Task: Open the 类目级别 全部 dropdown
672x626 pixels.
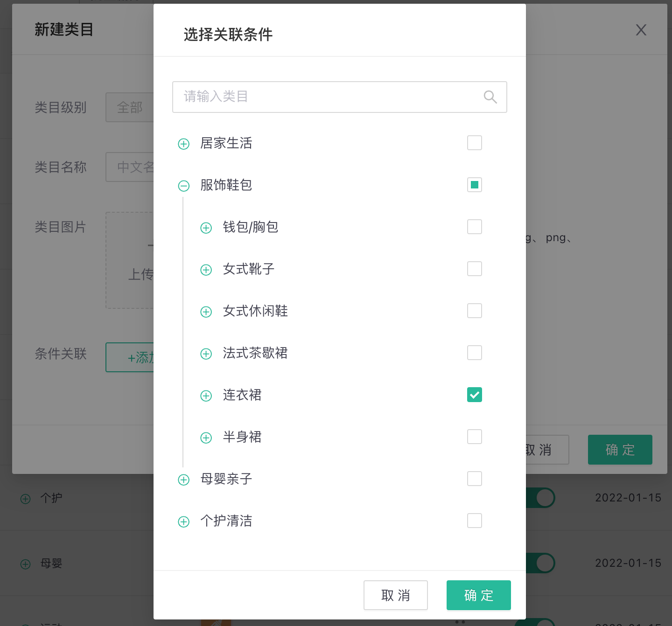Action: (130, 107)
